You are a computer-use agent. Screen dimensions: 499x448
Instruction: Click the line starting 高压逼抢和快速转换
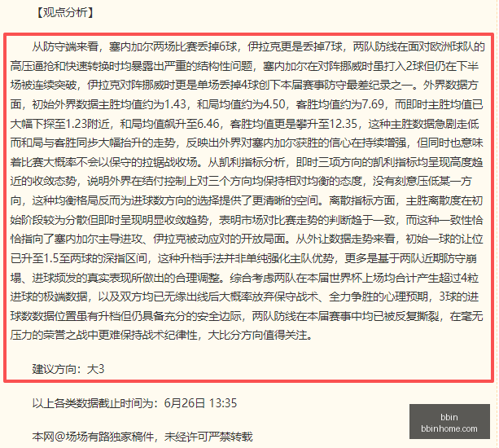[x=244, y=66]
